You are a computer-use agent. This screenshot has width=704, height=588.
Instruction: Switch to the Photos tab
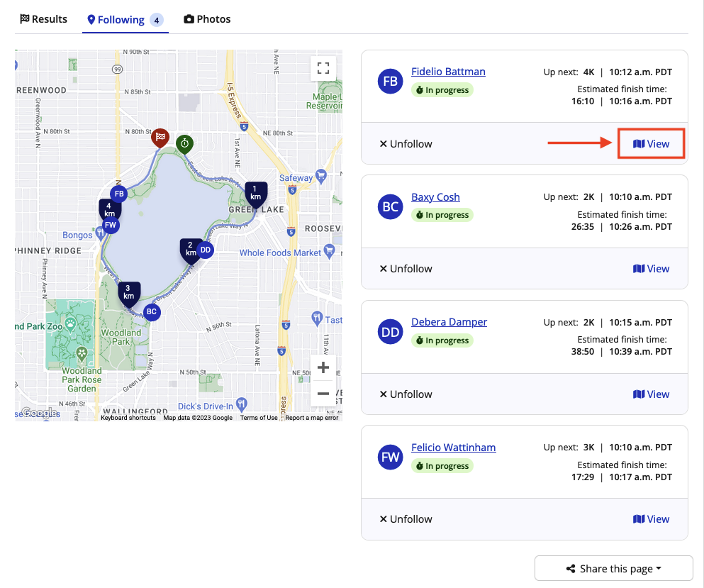pyautogui.click(x=207, y=19)
